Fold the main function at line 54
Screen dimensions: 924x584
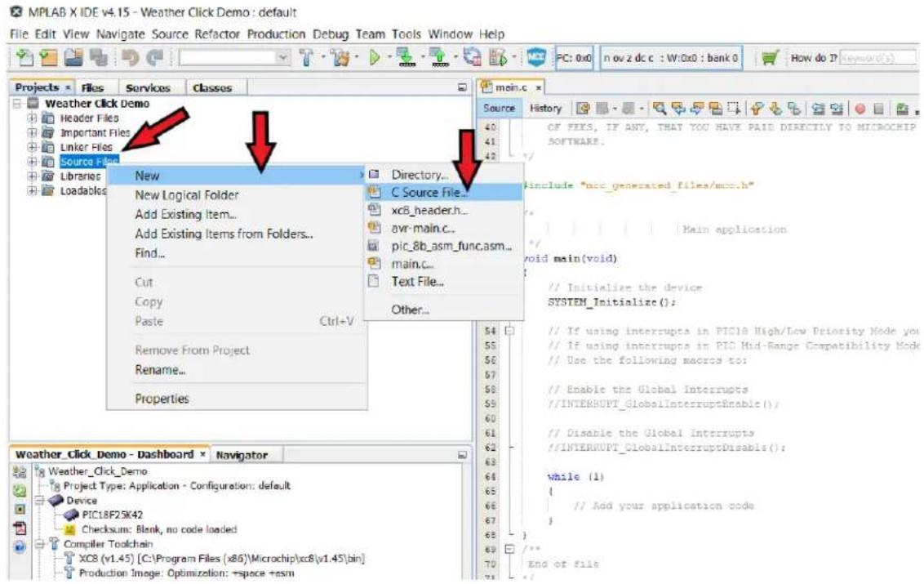click(509, 331)
